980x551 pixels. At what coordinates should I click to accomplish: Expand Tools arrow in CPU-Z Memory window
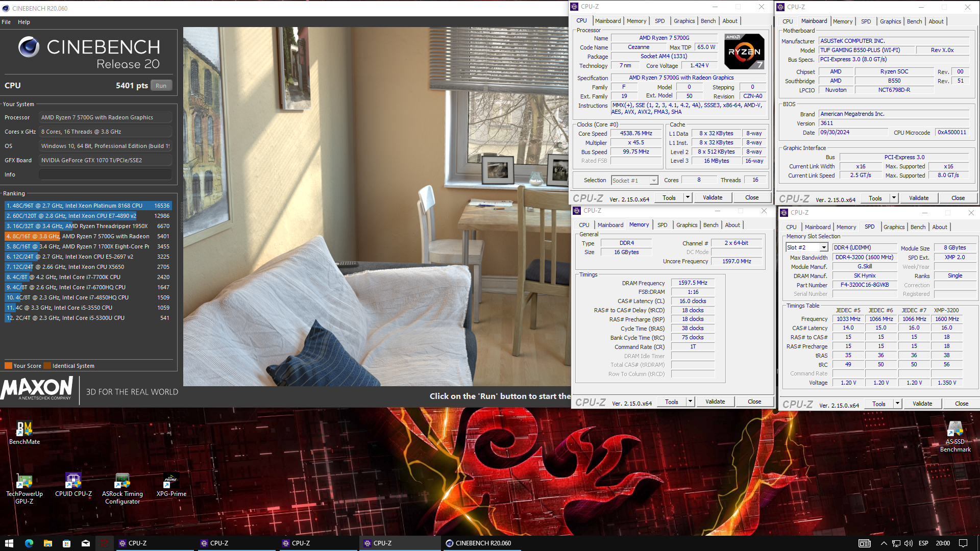tap(690, 402)
